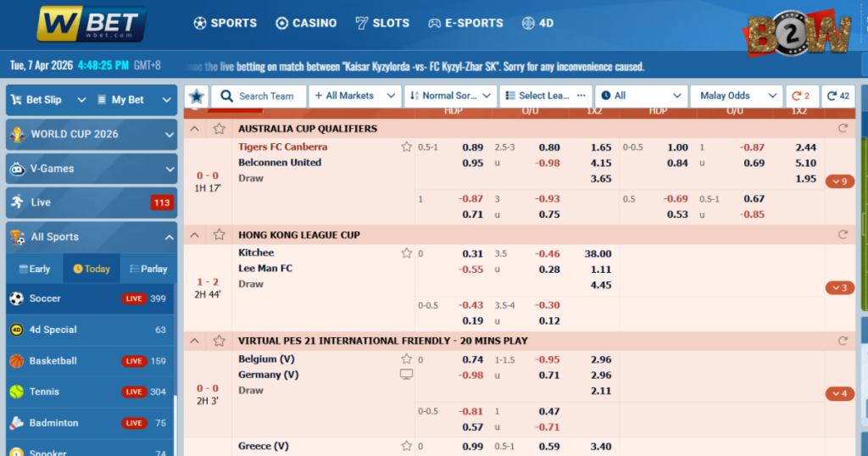Screen dimensions: 868x456
Task: Expand more markets for Kitchee match
Action: click(840, 288)
